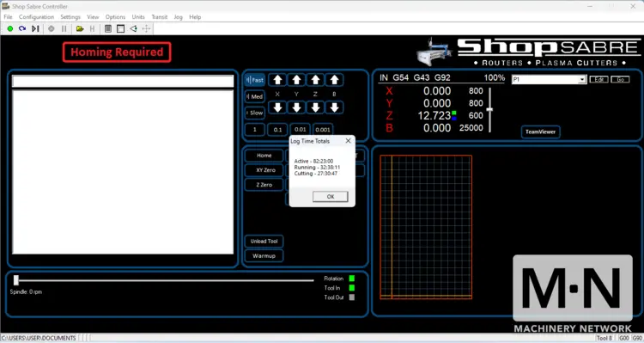This screenshot has width=644, height=343.
Task: Click the Rotation green status indicator
Action: click(x=351, y=279)
